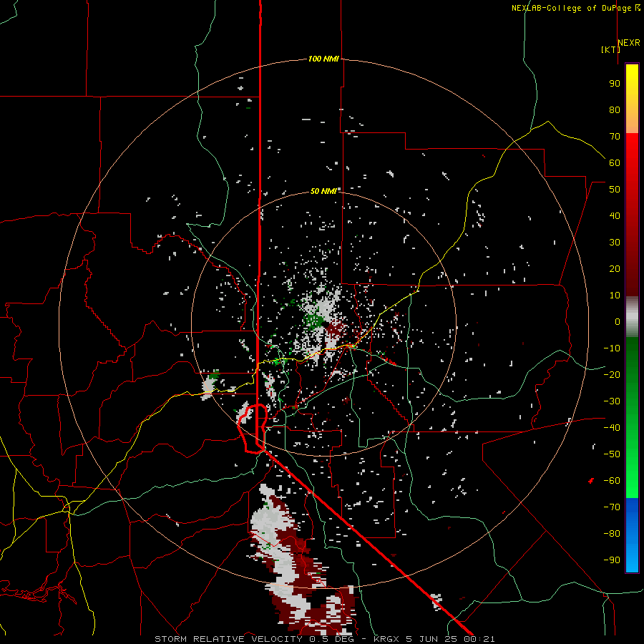Pick the orange segment of the color scale

(x=632, y=122)
